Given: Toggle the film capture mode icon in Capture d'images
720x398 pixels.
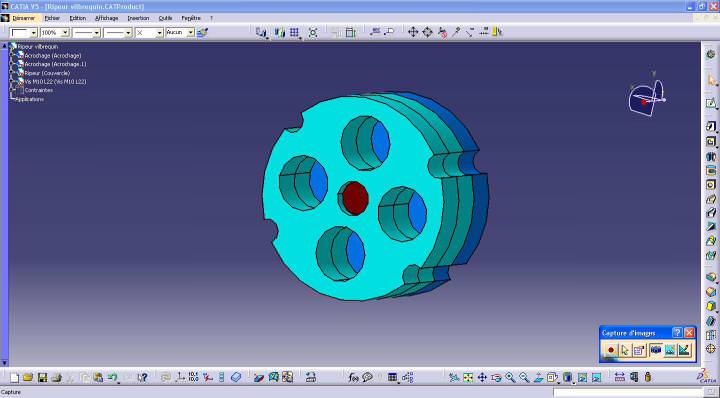Looking at the screenshot, I should [x=655, y=350].
